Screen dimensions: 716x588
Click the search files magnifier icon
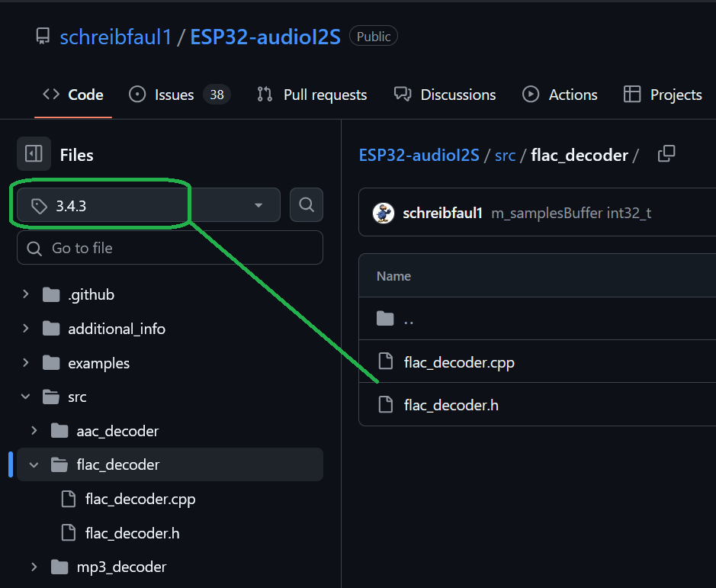[x=307, y=204]
